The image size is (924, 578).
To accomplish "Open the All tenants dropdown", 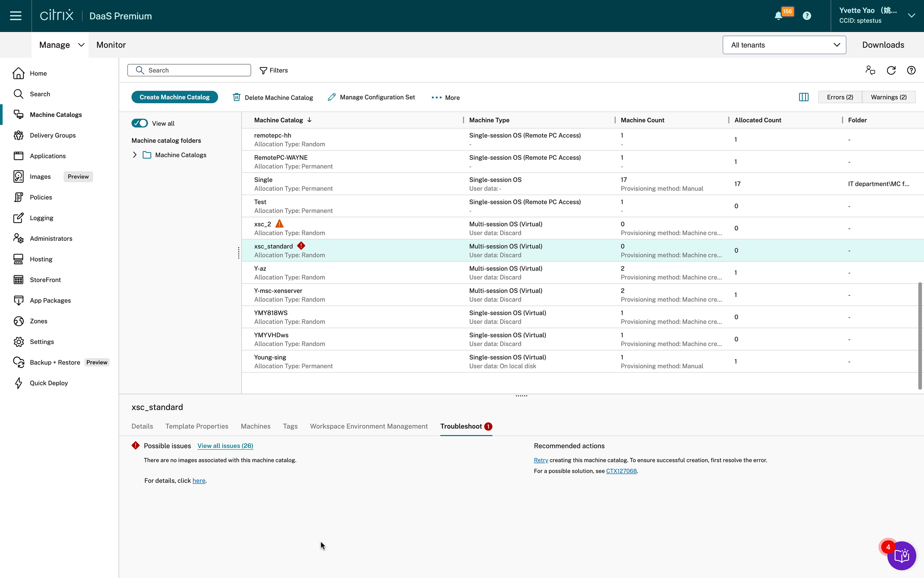I will 784,45.
